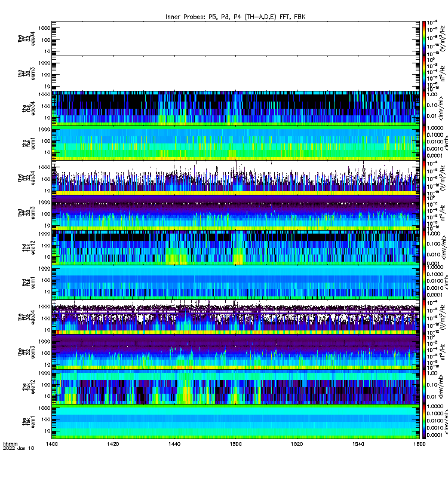Click the "tha fbk scm1" panel label

29,143
